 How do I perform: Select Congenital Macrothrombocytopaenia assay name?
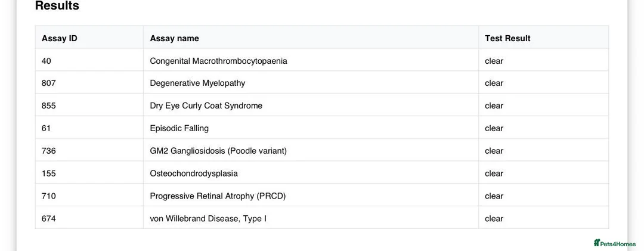coord(218,61)
